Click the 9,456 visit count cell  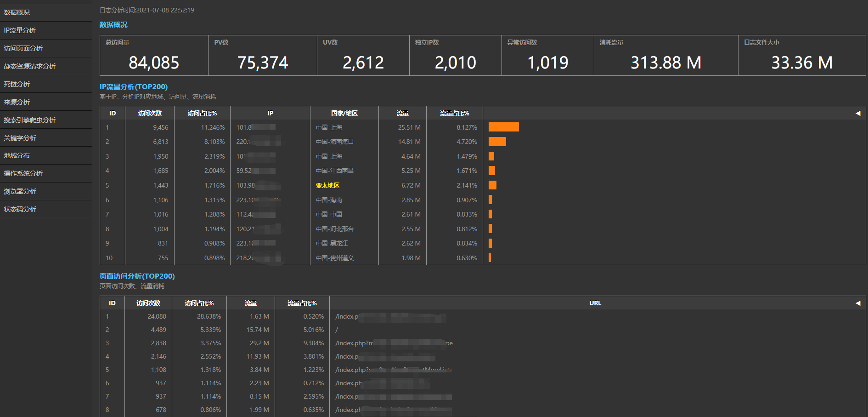tap(161, 127)
